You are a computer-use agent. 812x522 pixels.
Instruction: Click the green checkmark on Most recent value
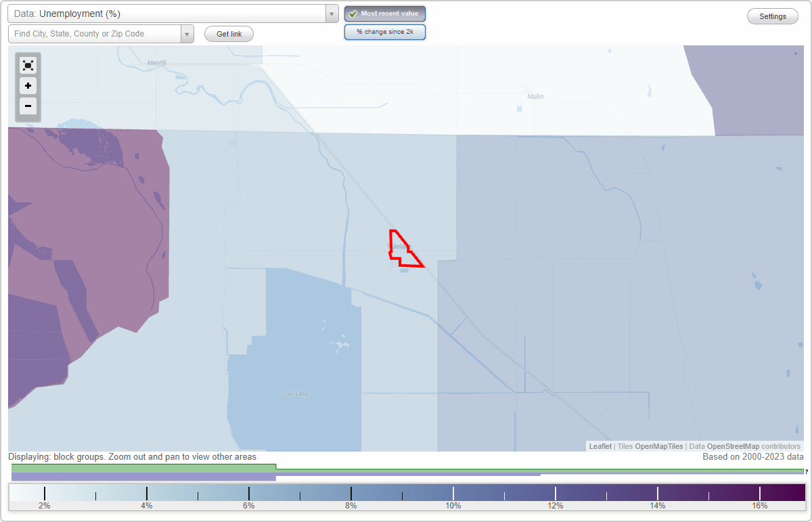pyautogui.click(x=353, y=14)
